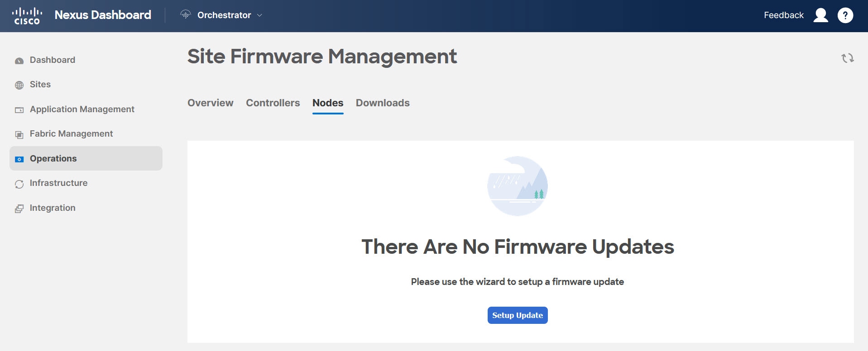Switch to the Overview tab

coord(211,103)
